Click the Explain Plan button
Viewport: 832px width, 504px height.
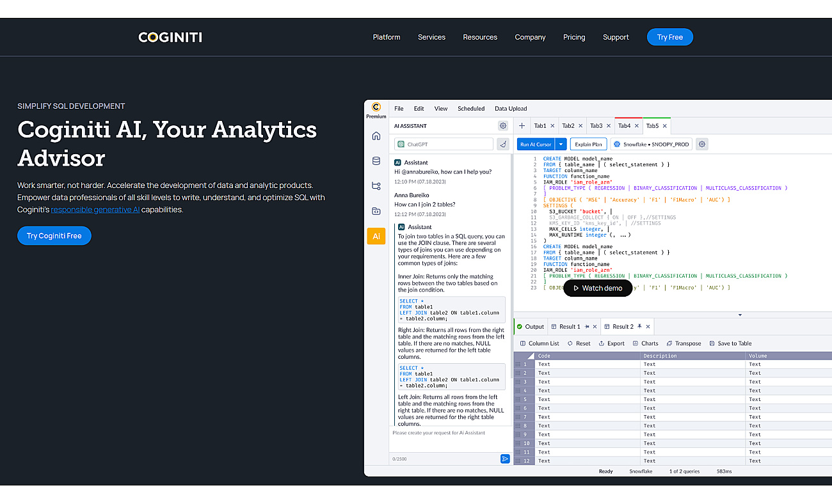(588, 145)
